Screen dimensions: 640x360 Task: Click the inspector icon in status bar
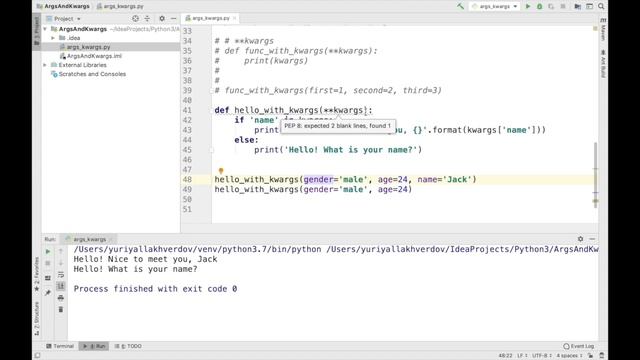pos(602,356)
